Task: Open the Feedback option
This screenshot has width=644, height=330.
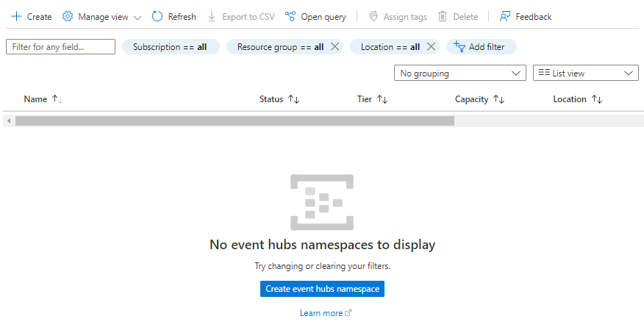Action: coord(505,16)
